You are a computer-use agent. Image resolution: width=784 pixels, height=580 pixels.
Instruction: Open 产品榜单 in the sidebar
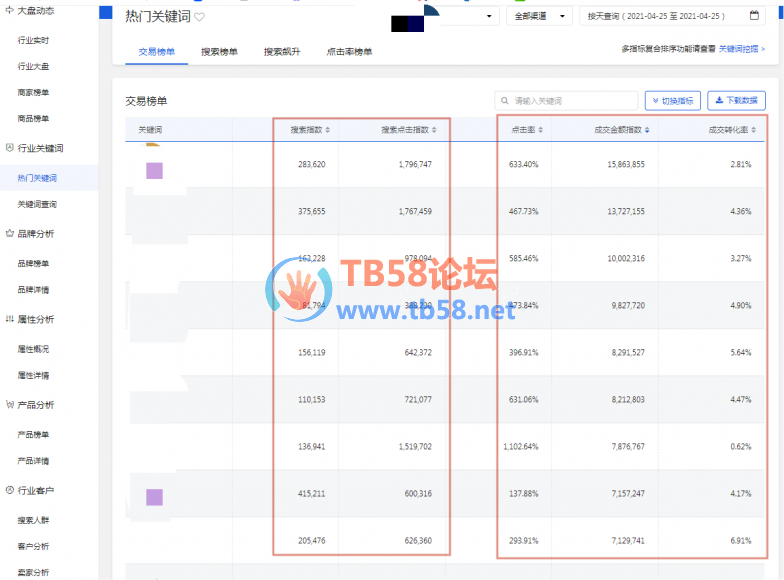pos(33,434)
